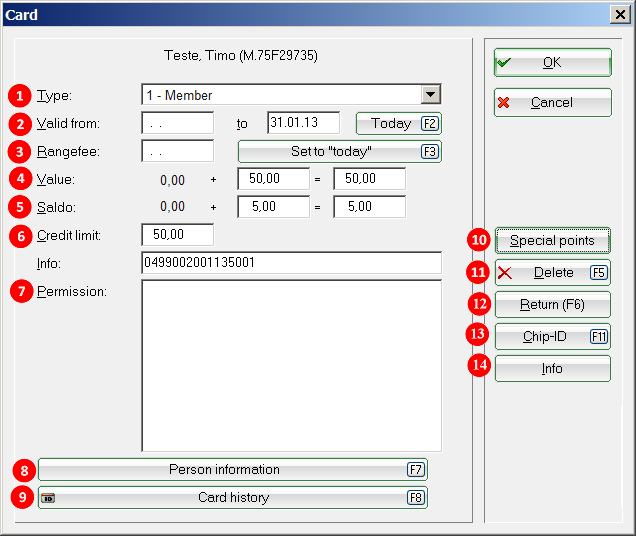Click the valid-to date field showing 31.01.13
This screenshot has width=636, height=536.
[303, 123]
